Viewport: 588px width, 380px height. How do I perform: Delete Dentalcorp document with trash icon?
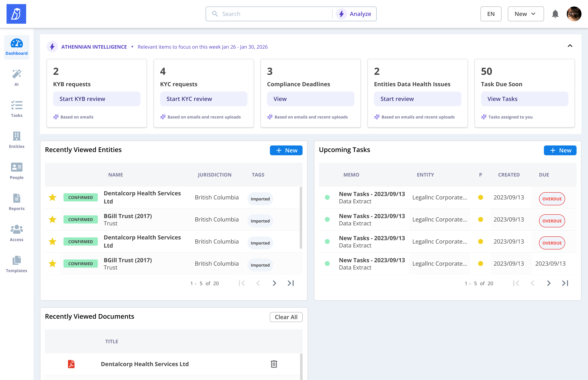[x=274, y=364]
